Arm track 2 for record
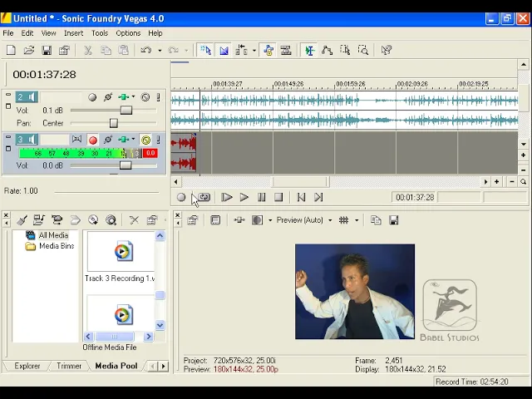Image resolution: width=532 pixels, height=399 pixels. (x=92, y=98)
